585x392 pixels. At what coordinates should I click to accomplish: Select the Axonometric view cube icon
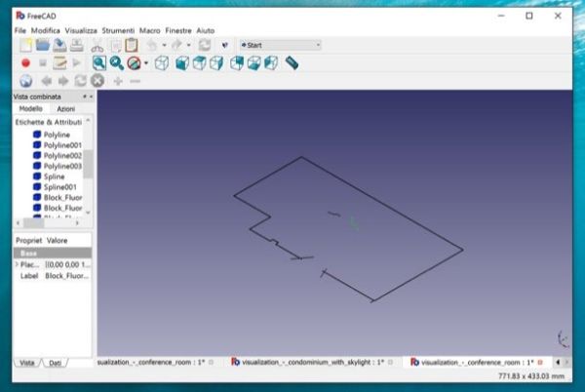point(162,63)
